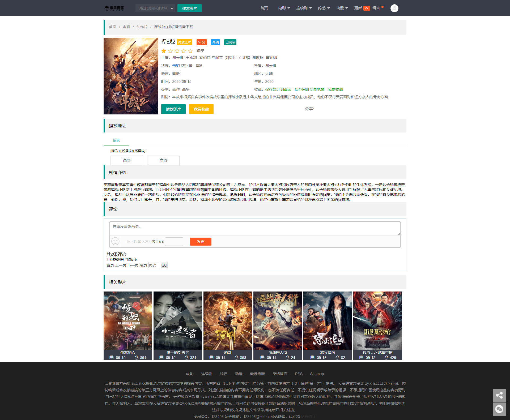Open related movie 唯一的受害者 poster
Screen dimensions: 510x420
[x=178, y=321]
